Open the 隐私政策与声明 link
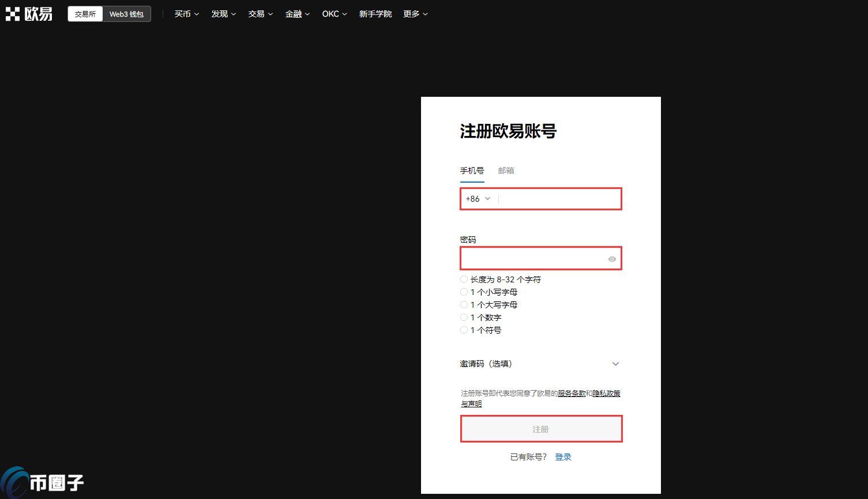This screenshot has height=499, width=868. (606, 393)
